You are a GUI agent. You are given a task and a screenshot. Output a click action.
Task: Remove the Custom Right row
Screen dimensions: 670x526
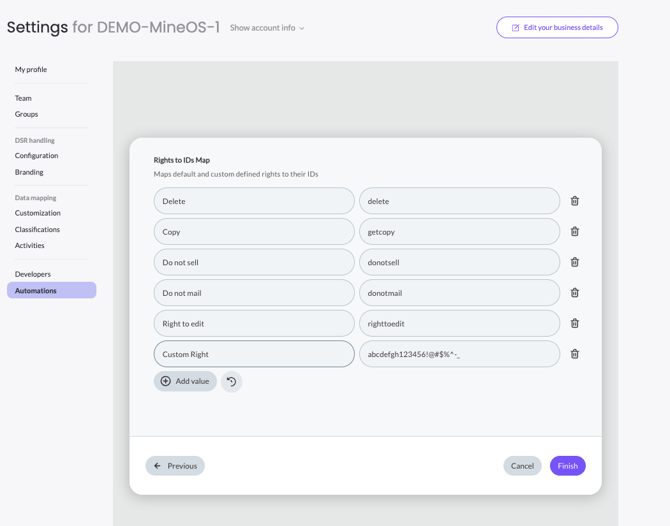click(574, 354)
